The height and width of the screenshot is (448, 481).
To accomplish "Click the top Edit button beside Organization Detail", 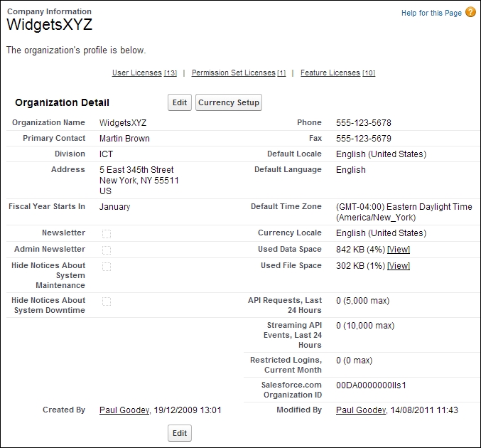I will tap(180, 102).
